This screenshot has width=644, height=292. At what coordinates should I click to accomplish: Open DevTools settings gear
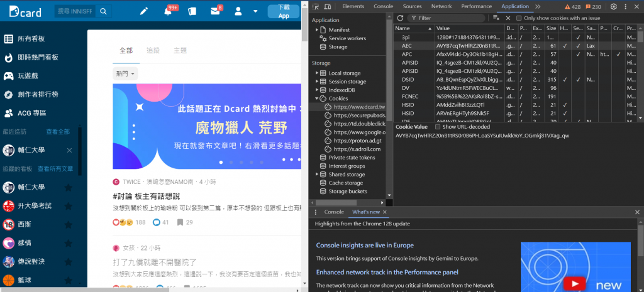click(614, 6)
